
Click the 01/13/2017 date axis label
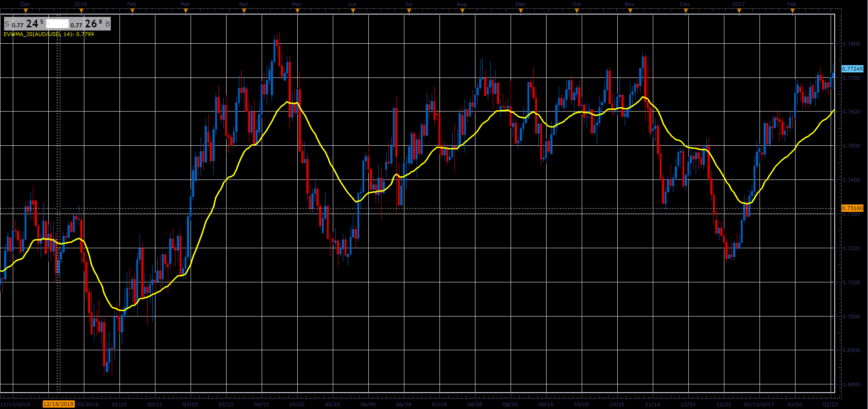(759, 404)
